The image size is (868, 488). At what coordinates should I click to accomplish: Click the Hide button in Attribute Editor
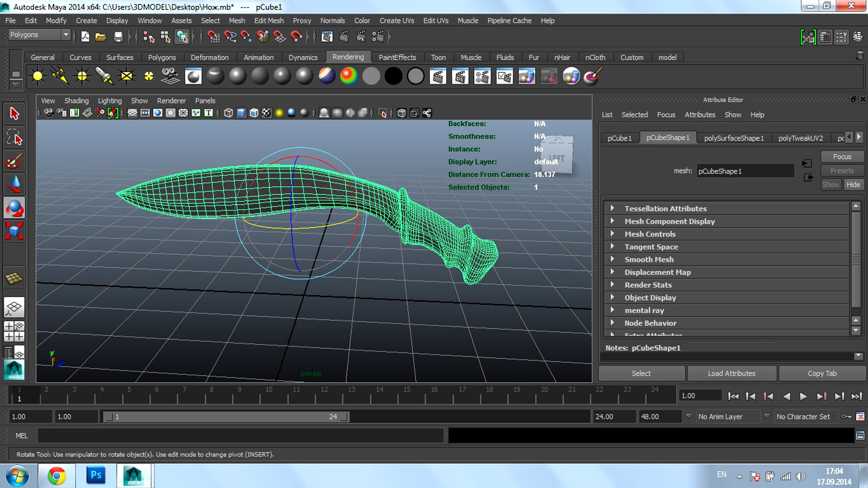853,185
